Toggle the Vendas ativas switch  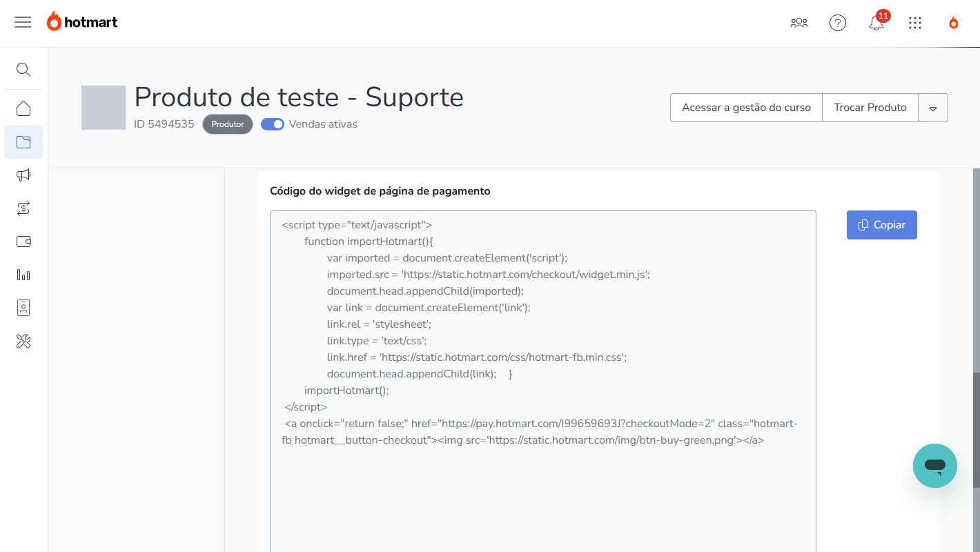(x=273, y=124)
